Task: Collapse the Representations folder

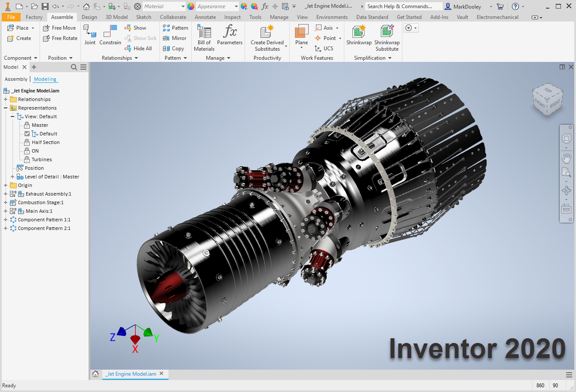Action: click(6, 108)
